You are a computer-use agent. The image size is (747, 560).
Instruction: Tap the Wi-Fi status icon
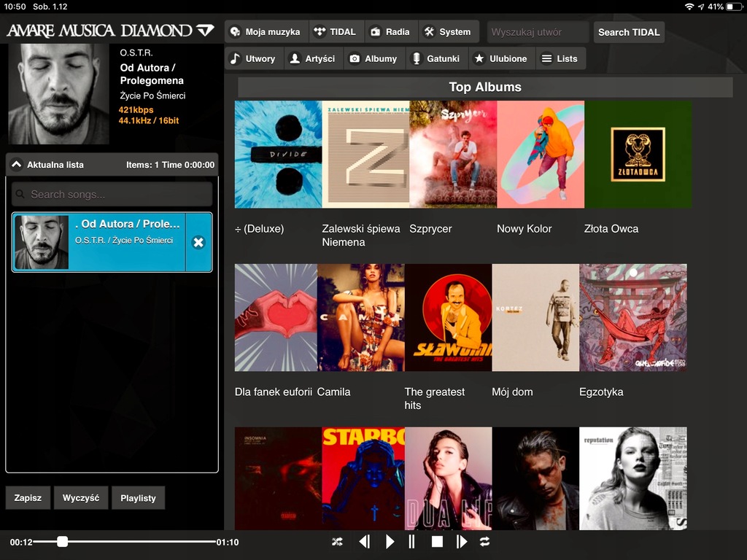click(x=689, y=7)
